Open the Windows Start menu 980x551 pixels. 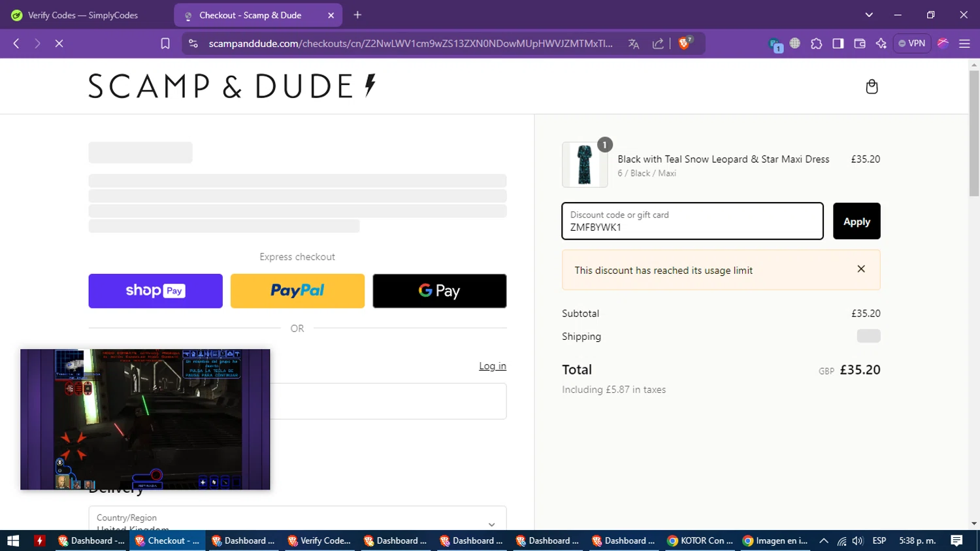[13, 541]
